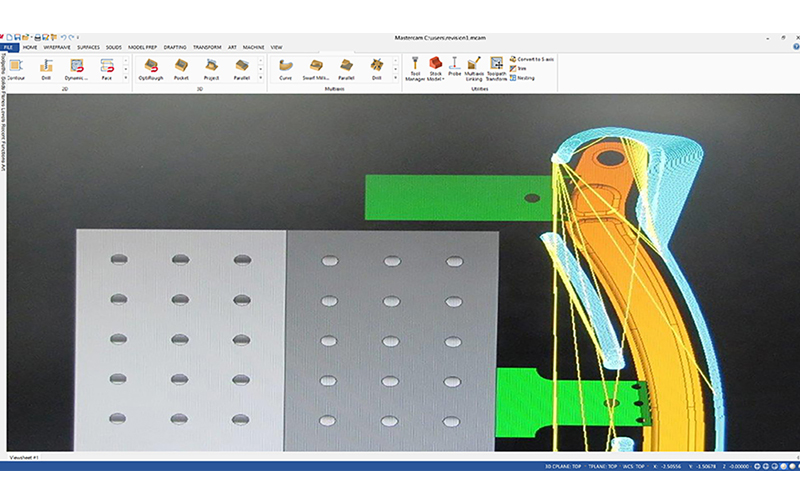The height and width of the screenshot is (500, 800).
Task: Toggle the round shaded sphere icon in status bar
Action: pos(792,466)
